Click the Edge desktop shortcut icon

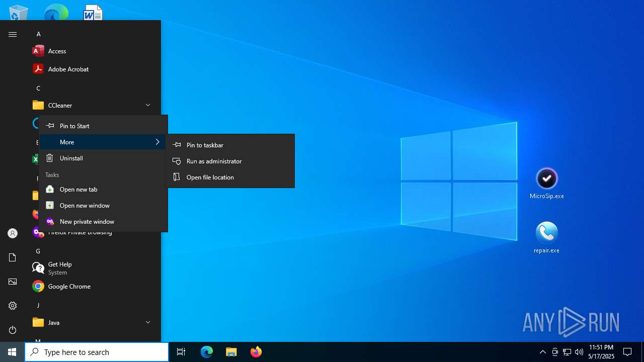click(x=56, y=13)
